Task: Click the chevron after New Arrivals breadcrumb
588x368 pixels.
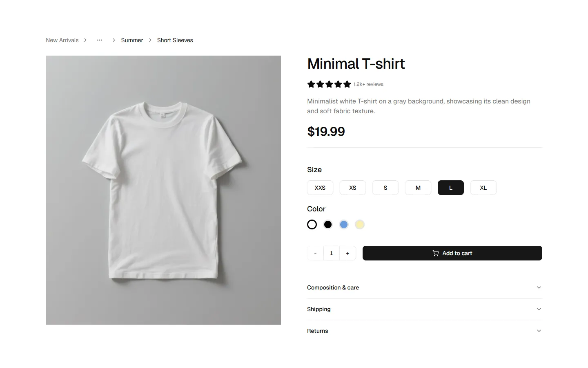Action: coord(85,40)
